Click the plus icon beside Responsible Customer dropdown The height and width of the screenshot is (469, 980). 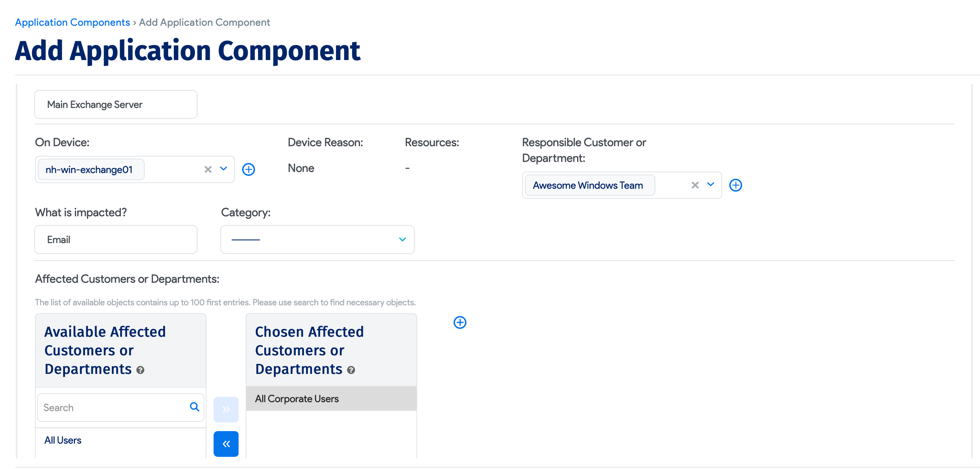pyautogui.click(x=736, y=185)
